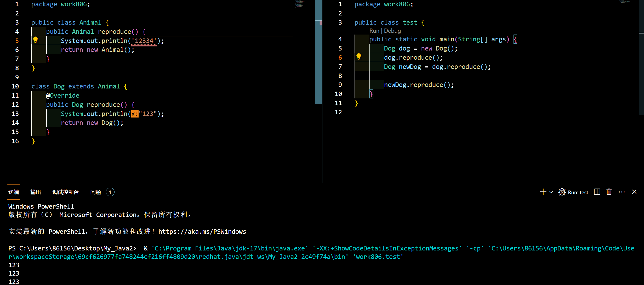Click the debug icon next to Run: test

(562, 192)
